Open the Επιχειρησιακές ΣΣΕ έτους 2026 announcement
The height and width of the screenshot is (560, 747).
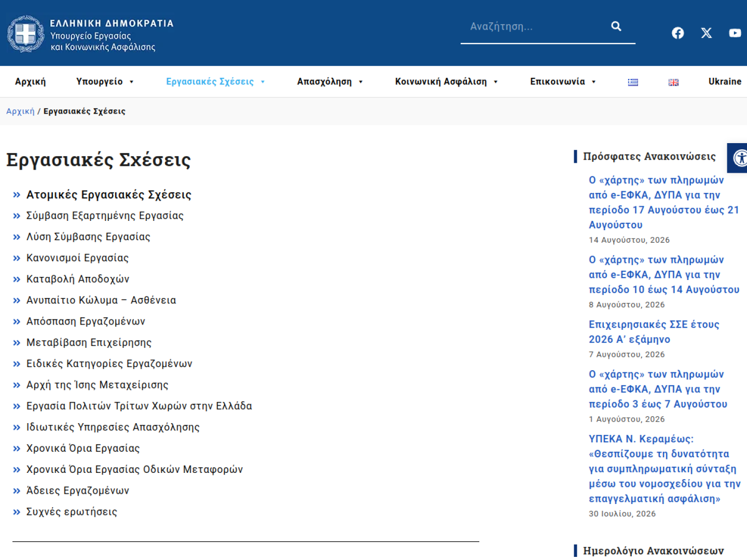pos(654,332)
